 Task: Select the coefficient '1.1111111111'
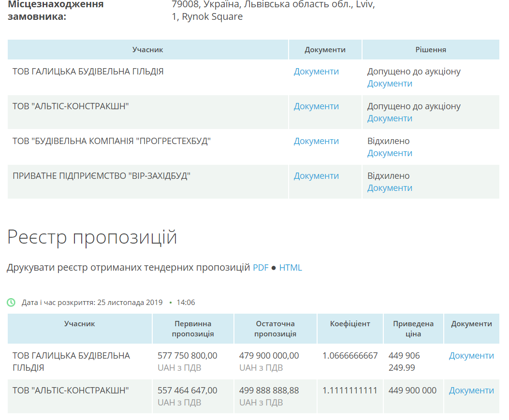350,391
